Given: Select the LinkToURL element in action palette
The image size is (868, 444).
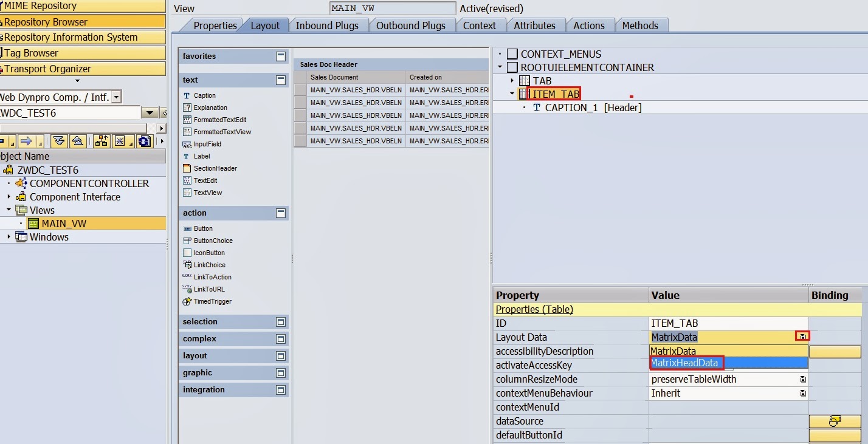Looking at the screenshot, I should (208, 289).
